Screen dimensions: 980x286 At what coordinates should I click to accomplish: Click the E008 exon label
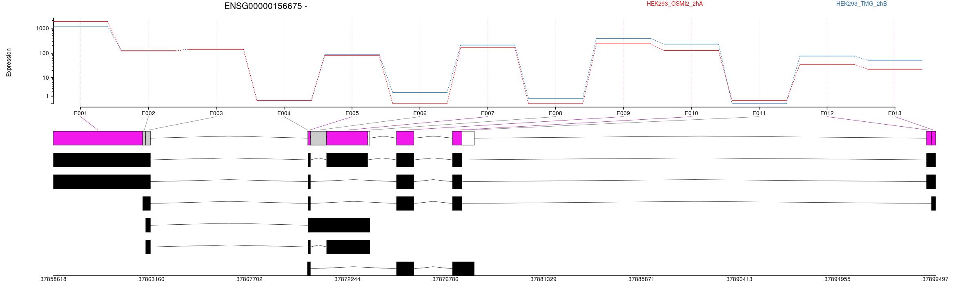(555, 113)
